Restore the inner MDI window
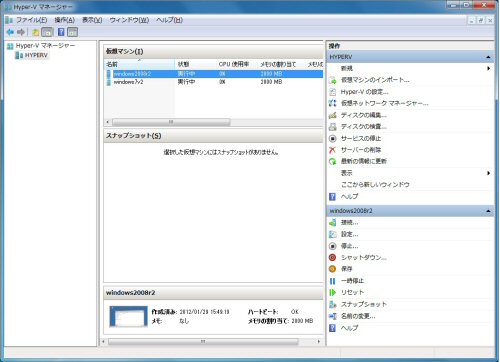500x362 pixels. tap(481, 20)
